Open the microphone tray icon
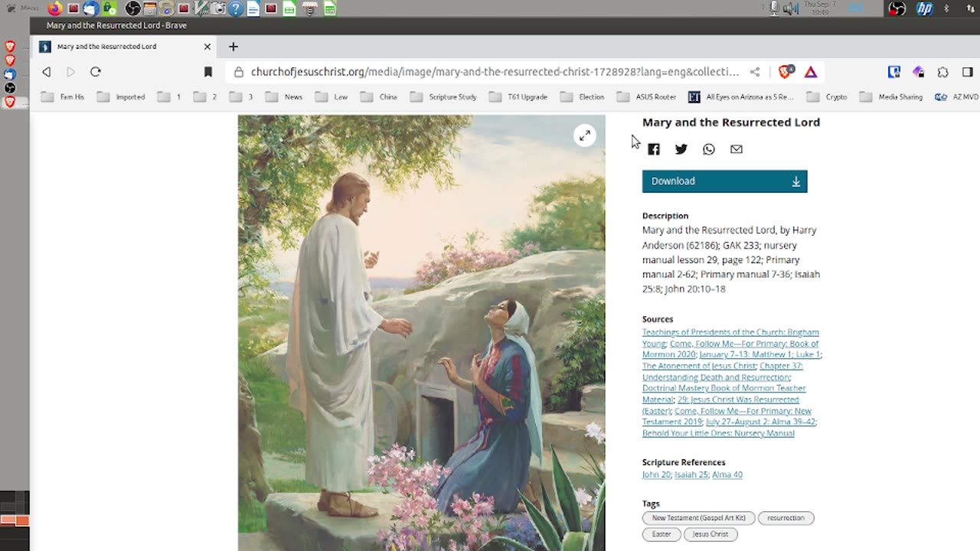 click(x=774, y=8)
